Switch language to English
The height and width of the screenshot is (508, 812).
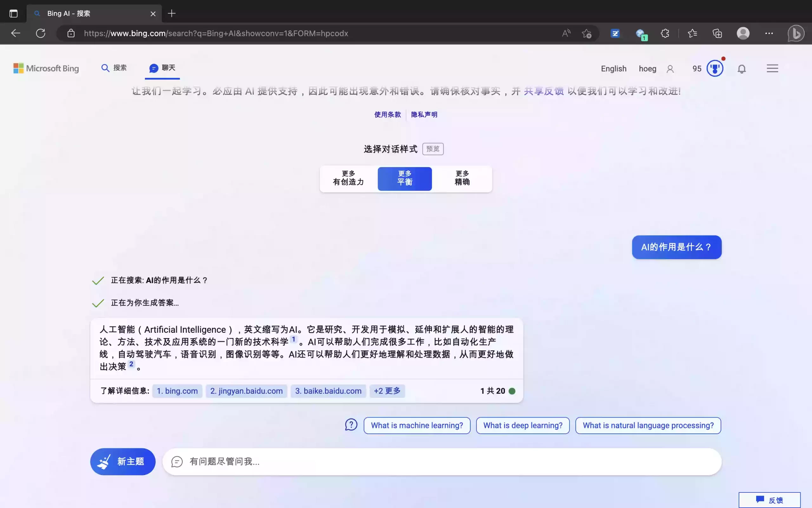point(613,69)
